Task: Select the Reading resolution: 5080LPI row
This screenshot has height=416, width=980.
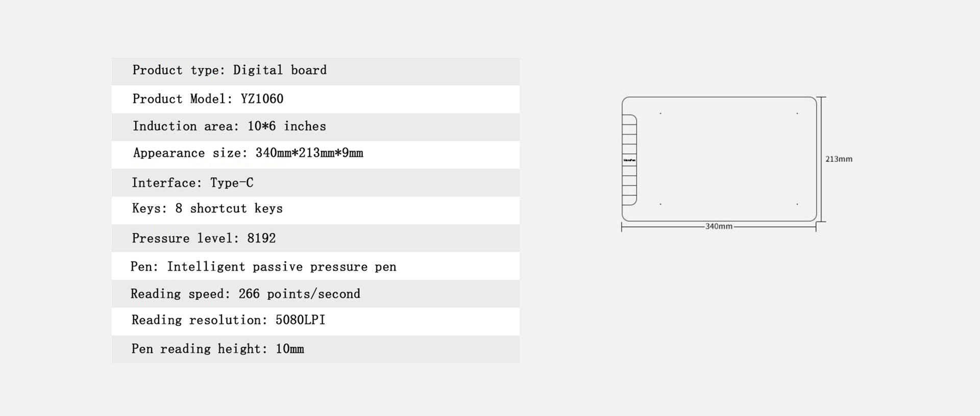Action: (315, 322)
